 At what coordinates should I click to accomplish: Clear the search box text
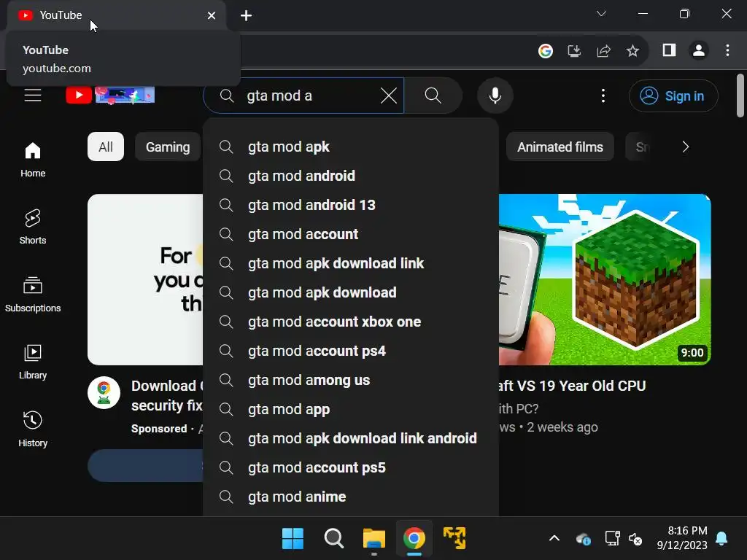389,96
